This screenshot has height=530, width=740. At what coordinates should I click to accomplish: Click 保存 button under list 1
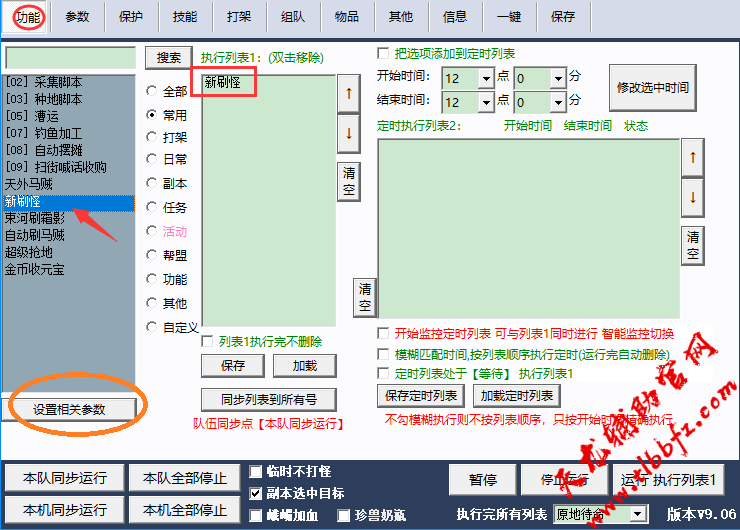point(233,366)
